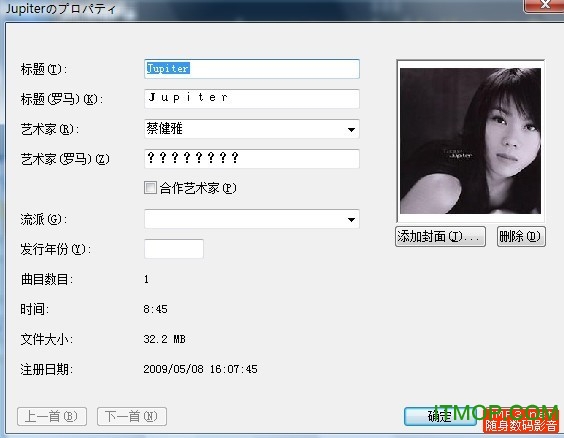This screenshot has width=564, height=438.
Task: Click the 流派(G) label
Action: tap(44, 219)
